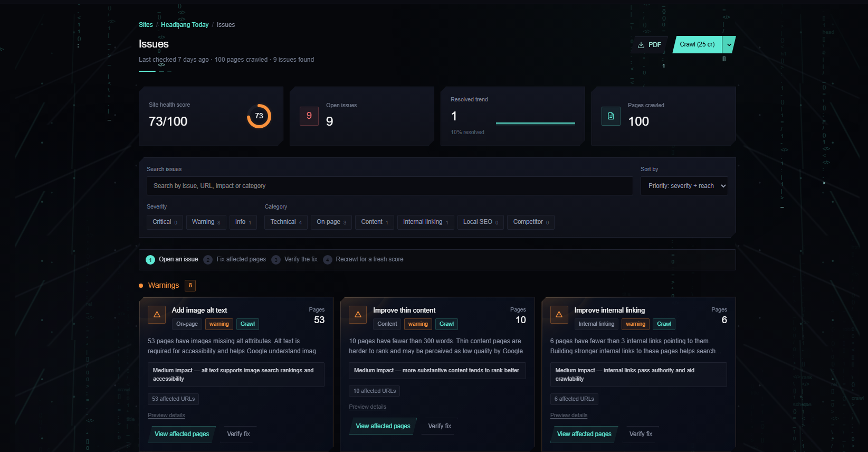Click the pages crawled document icon
Viewport: 868px width, 452px height.
tap(611, 116)
